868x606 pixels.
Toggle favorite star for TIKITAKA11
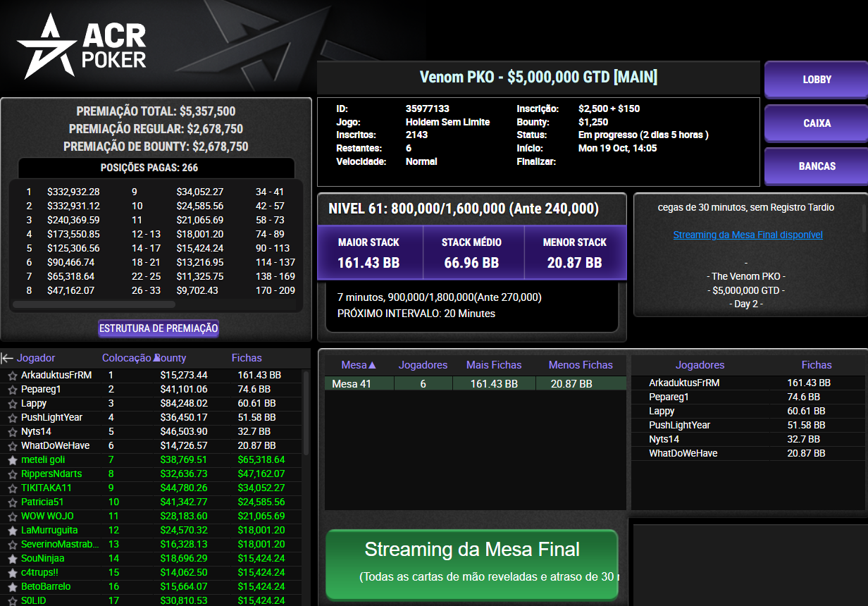pos(12,488)
